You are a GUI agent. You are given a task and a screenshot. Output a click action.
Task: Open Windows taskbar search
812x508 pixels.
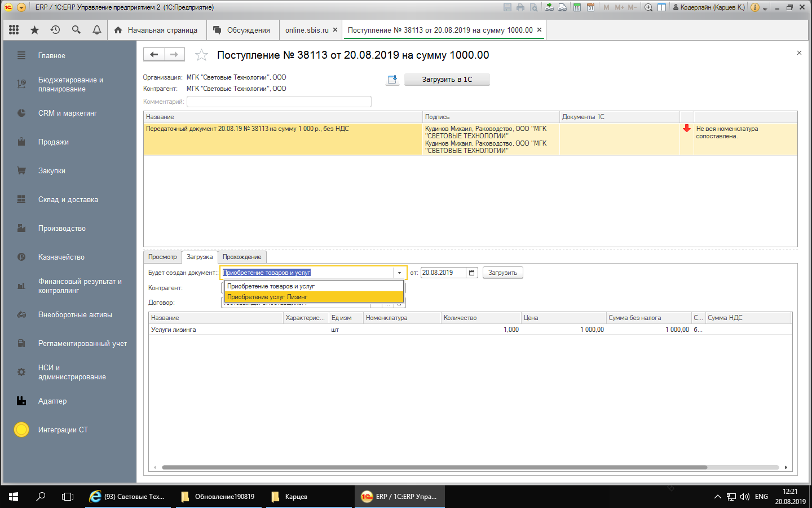(x=41, y=497)
